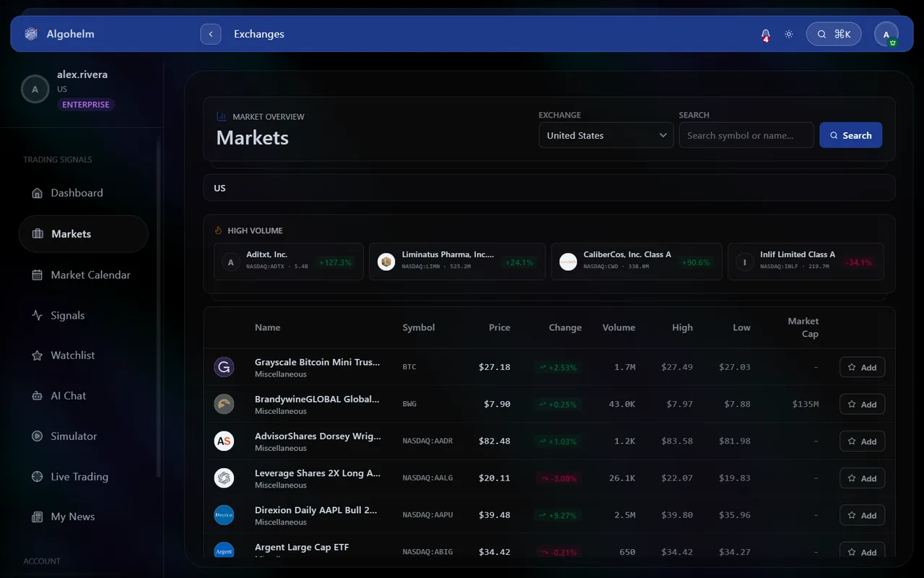Click the Live Trading globe icon
The width and height of the screenshot is (924, 578).
pyautogui.click(x=38, y=477)
